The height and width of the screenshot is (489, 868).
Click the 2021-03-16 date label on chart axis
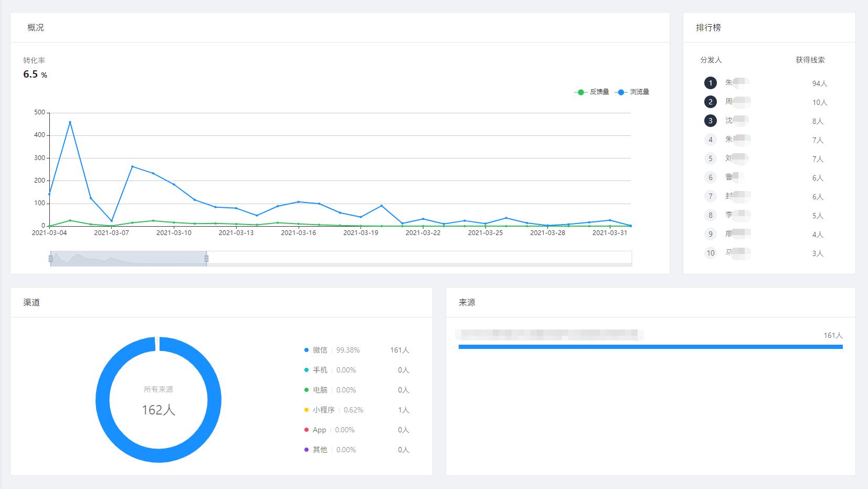(x=298, y=233)
